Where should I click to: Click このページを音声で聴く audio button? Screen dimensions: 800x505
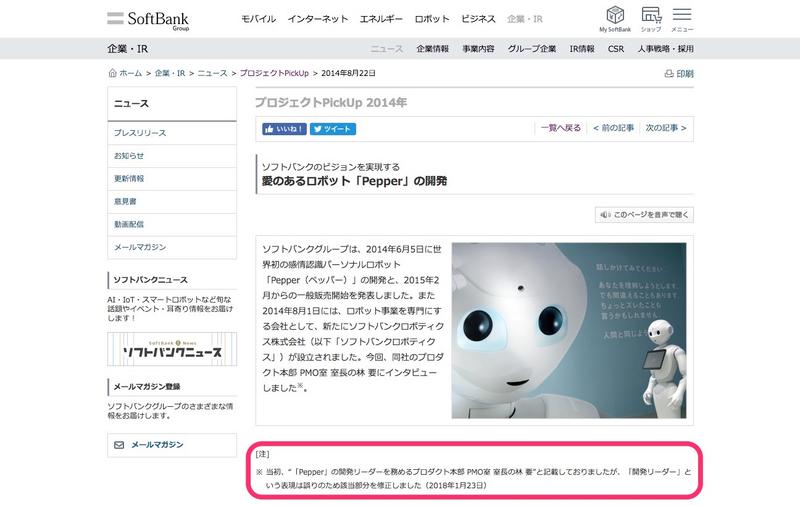(644, 215)
